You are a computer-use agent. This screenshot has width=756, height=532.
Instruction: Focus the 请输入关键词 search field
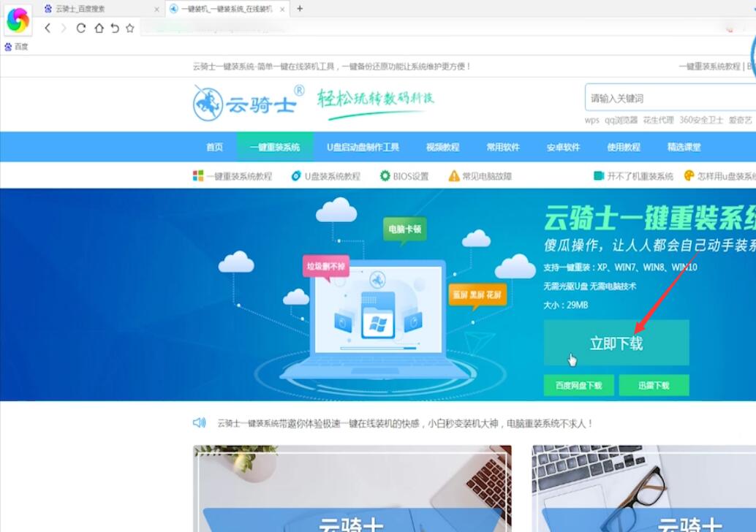tap(670, 99)
